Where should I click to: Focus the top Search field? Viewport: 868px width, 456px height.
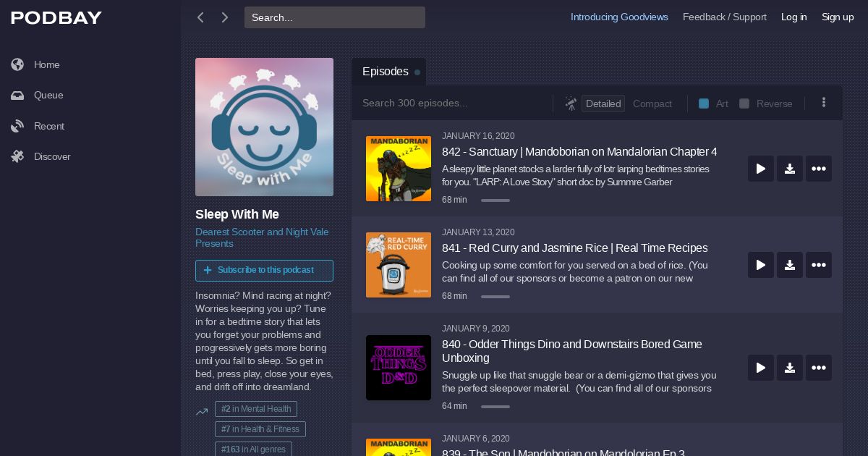point(335,17)
